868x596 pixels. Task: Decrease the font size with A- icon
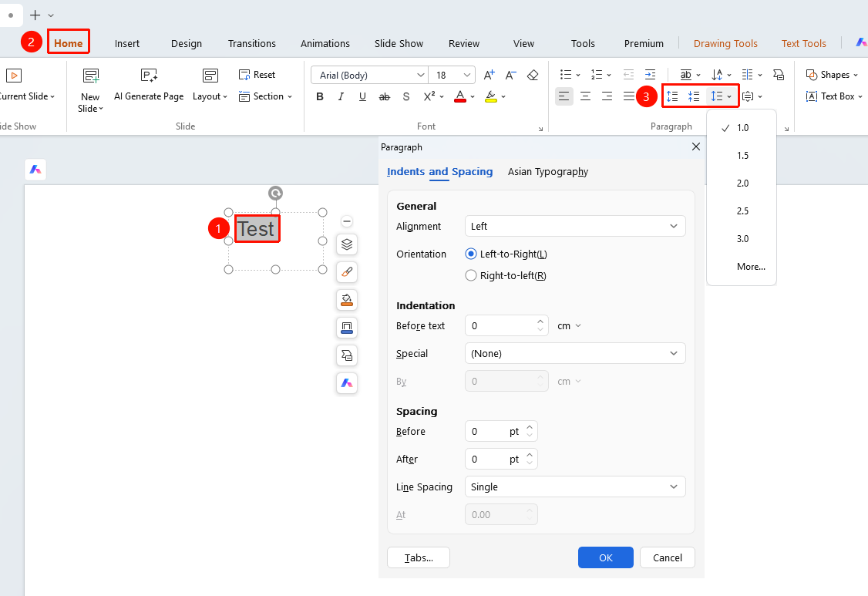pyautogui.click(x=510, y=75)
